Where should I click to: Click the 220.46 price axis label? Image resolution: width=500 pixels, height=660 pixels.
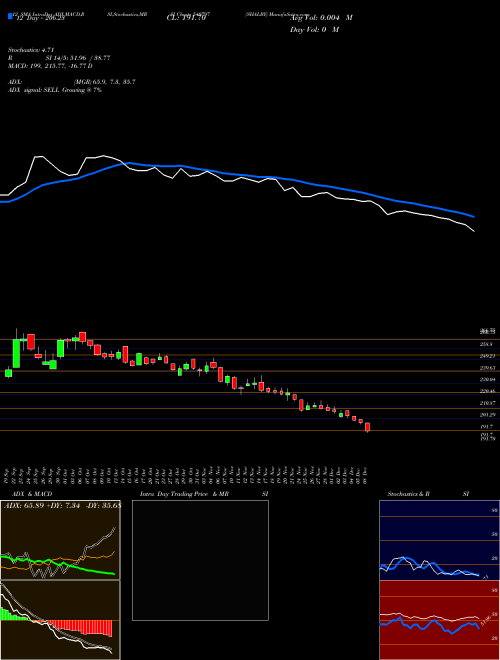(x=487, y=391)
